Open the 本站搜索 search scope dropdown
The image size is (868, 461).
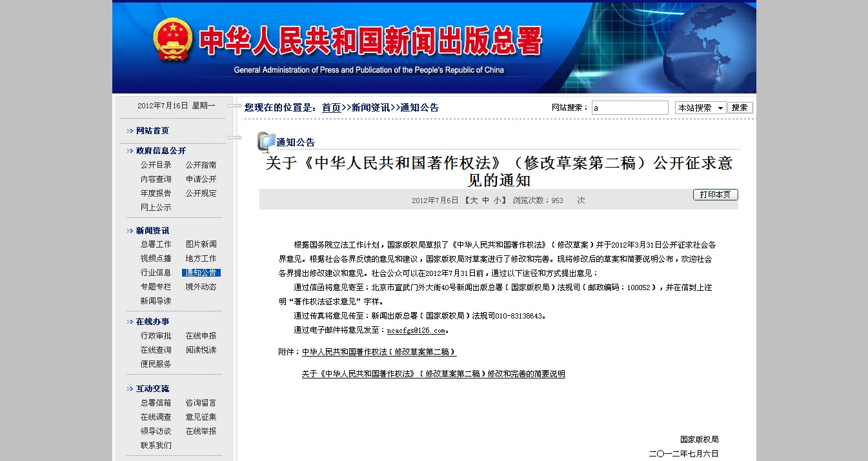click(700, 108)
